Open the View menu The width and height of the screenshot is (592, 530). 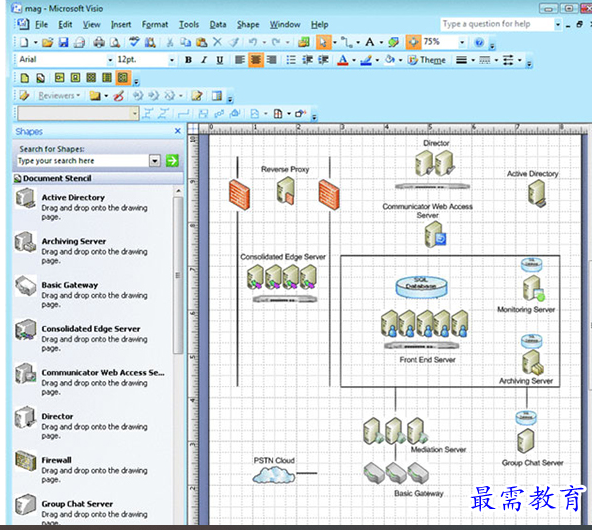pos(92,25)
